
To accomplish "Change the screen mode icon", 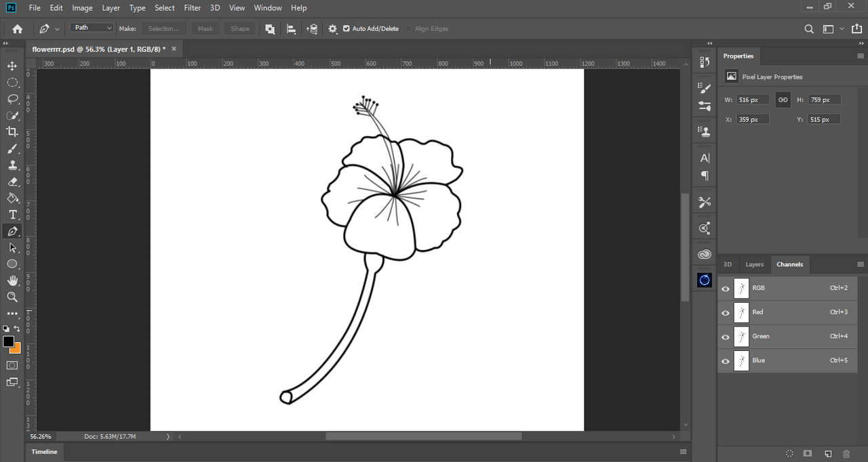I will tap(12, 382).
